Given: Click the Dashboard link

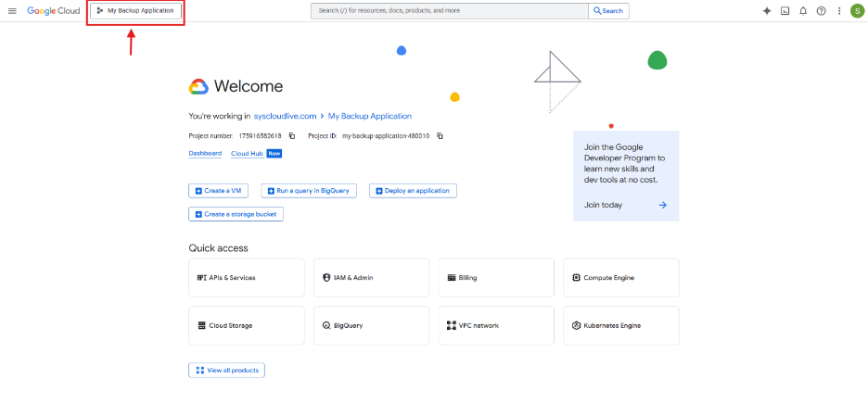Looking at the screenshot, I should click(x=205, y=154).
